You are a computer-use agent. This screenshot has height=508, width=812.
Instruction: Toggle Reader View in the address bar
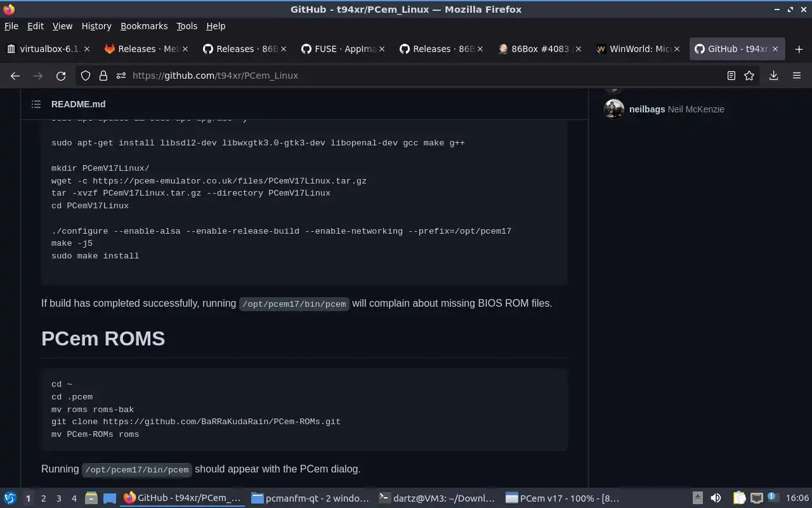(x=731, y=76)
